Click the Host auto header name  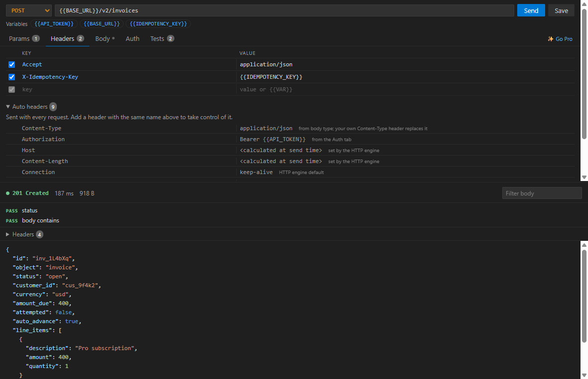pos(28,150)
